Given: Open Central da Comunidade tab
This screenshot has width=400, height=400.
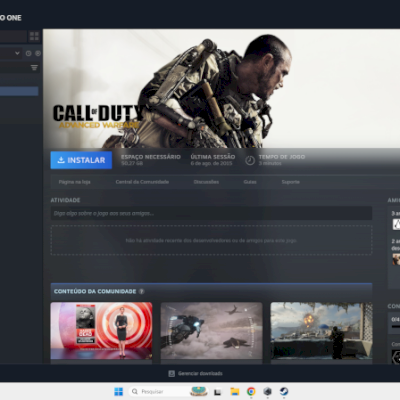Looking at the screenshot, I should 142,182.
